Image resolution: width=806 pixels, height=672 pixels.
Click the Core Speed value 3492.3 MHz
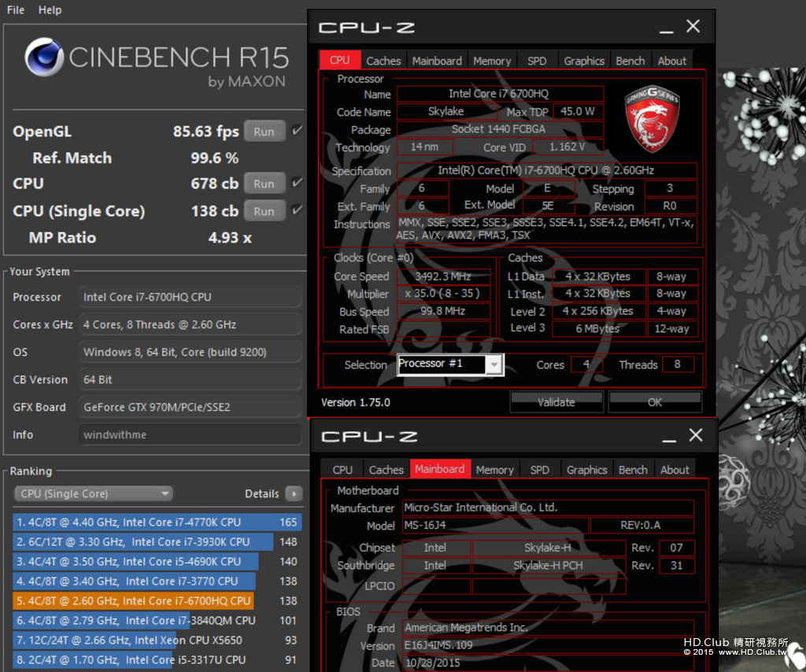pos(443,276)
